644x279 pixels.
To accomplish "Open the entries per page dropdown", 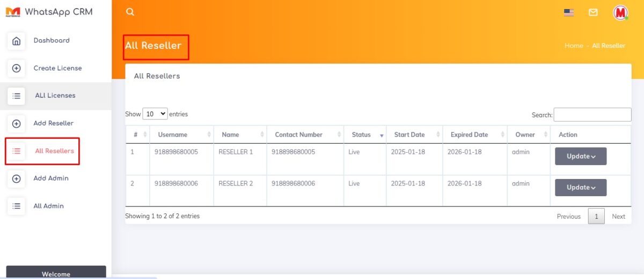I will pyautogui.click(x=155, y=114).
